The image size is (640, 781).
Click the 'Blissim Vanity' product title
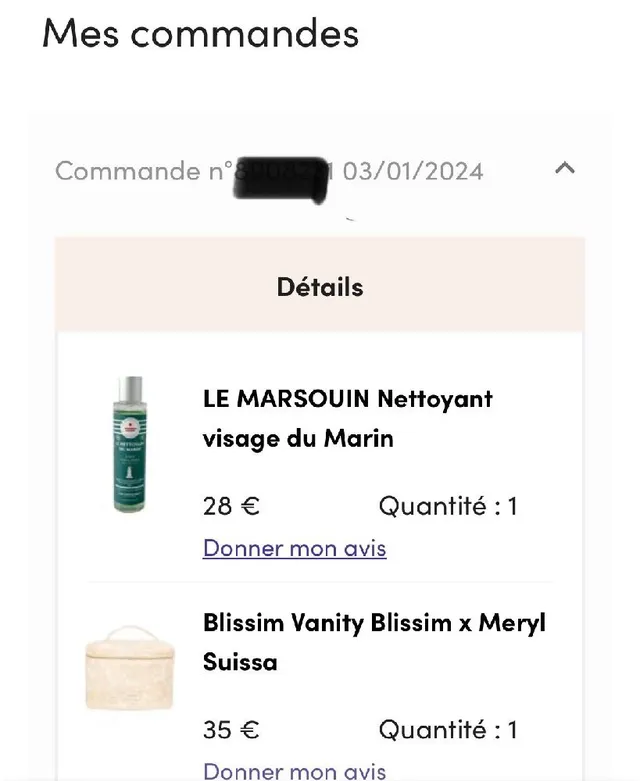point(283,623)
